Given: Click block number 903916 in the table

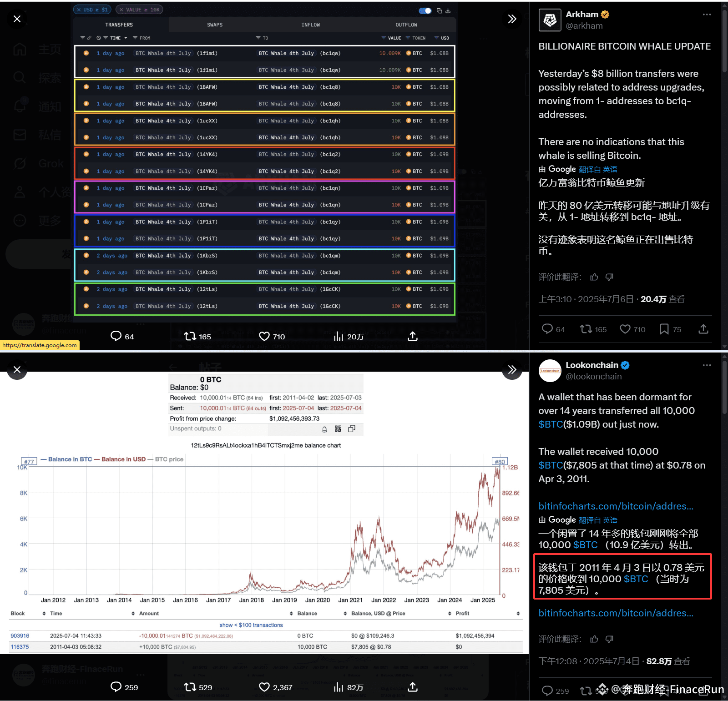Looking at the screenshot, I should click(x=19, y=635).
